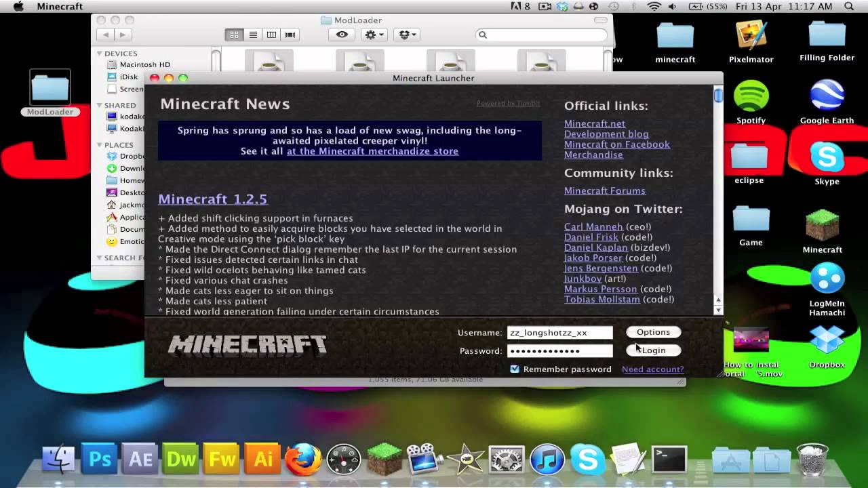Open the Development blog link

pos(606,134)
